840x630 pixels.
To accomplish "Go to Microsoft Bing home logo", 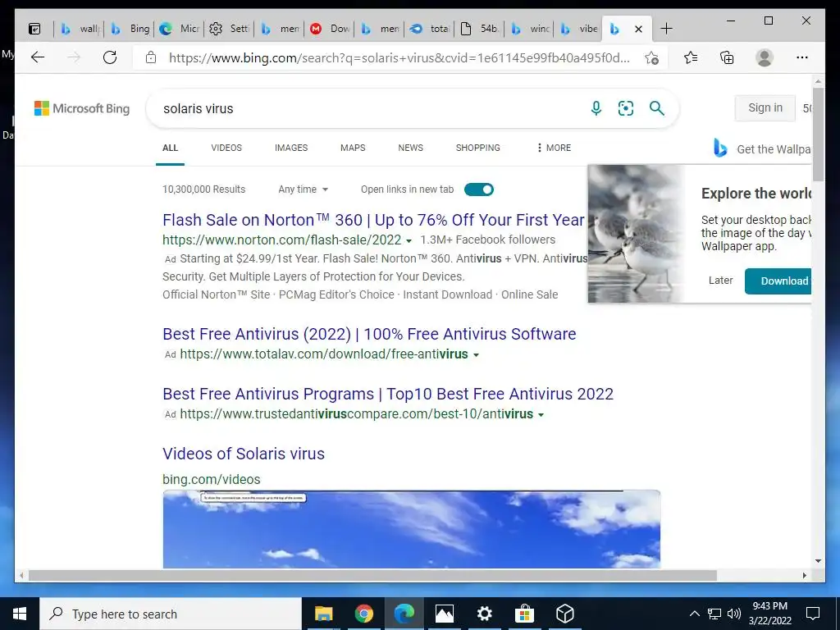I will pyautogui.click(x=82, y=108).
